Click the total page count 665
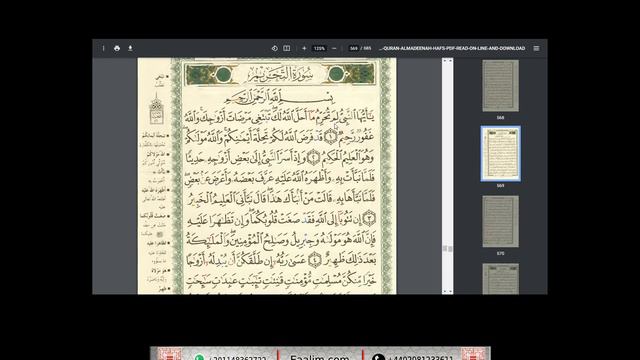 [x=367, y=48]
